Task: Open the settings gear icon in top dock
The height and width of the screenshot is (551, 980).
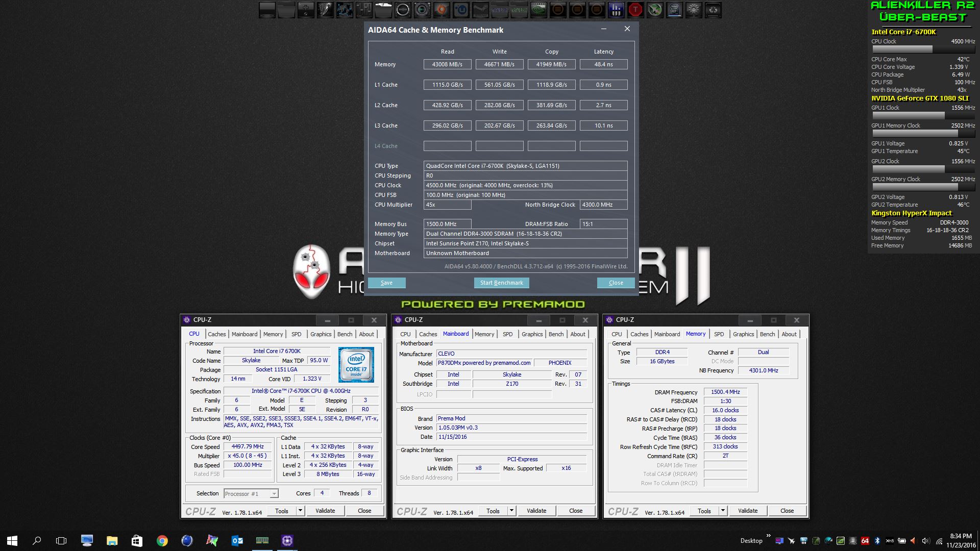Action: pyautogui.click(x=694, y=10)
